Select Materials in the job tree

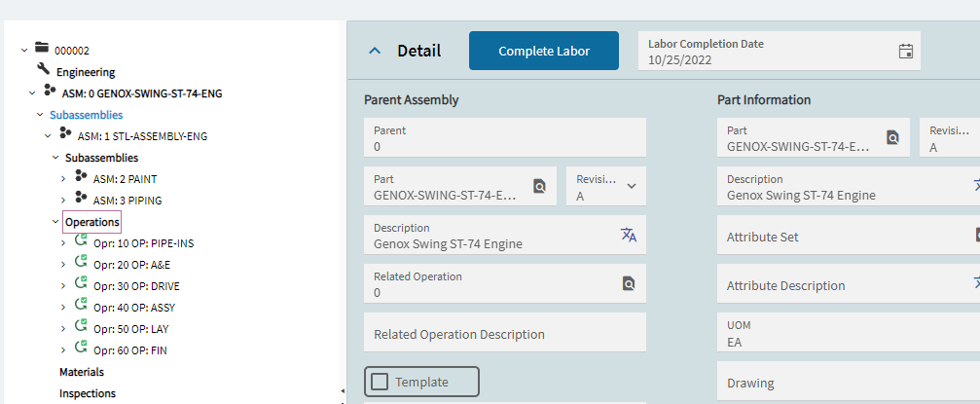(82, 372)
